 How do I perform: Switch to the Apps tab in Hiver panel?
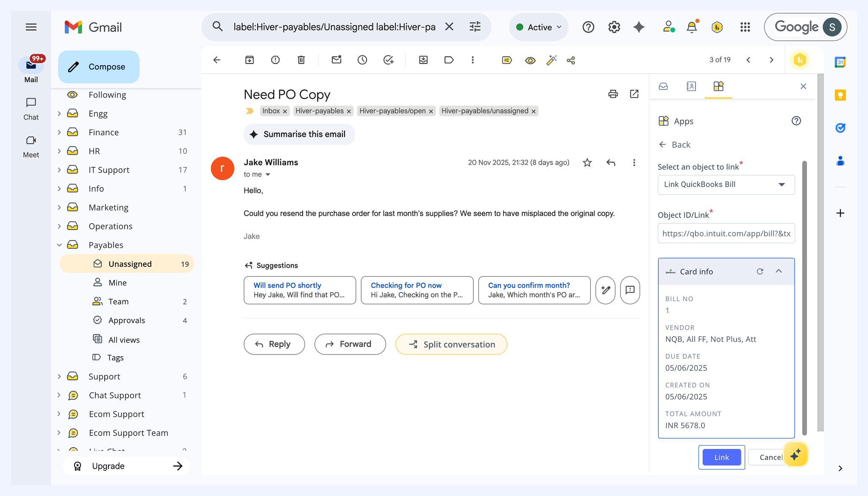tap(718, 86)
